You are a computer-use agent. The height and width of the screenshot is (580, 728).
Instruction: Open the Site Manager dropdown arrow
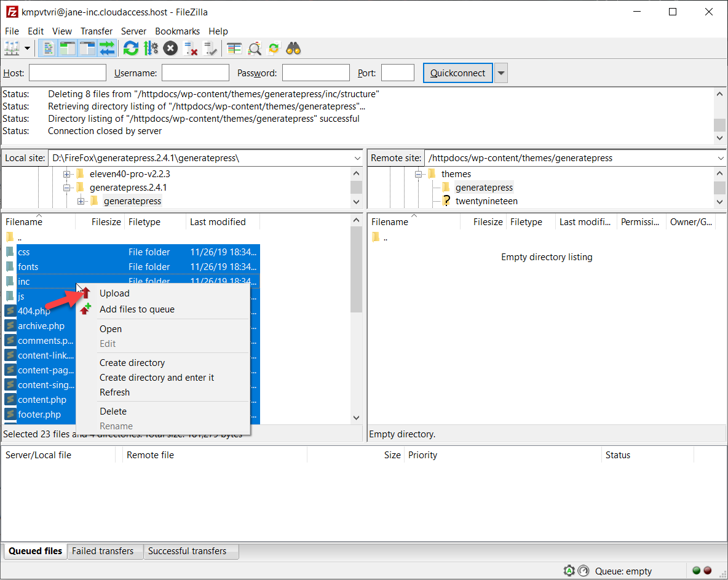tap(28, 49)
